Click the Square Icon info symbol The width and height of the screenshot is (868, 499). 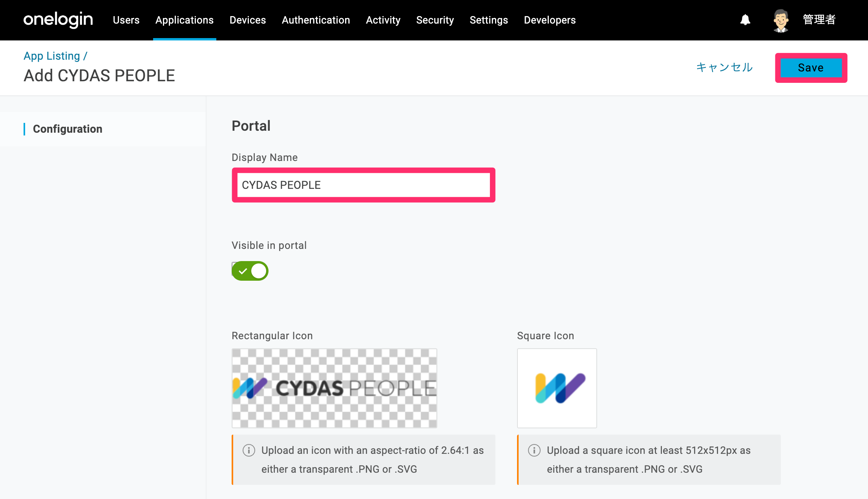(x=534, y=450)
